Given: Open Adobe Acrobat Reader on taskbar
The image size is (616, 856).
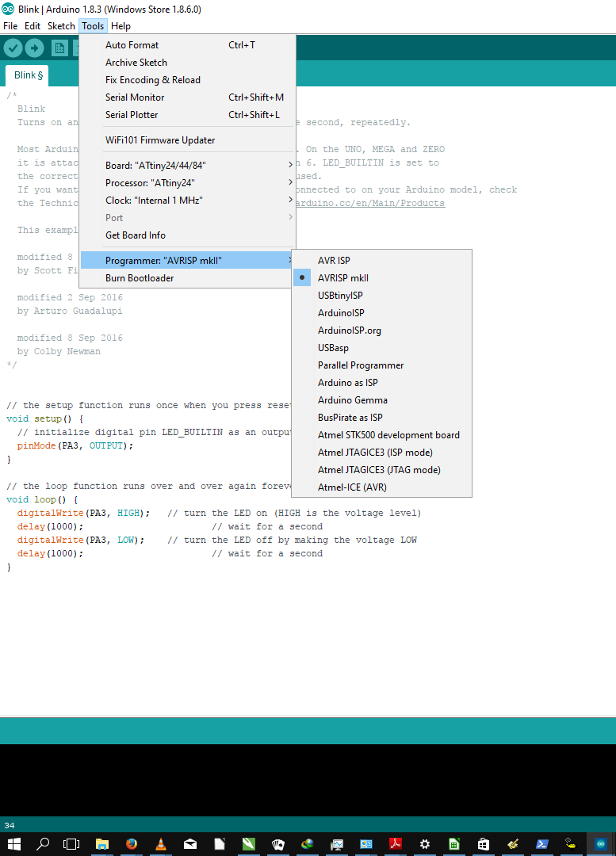Looking at the screenshot, I should pyautogui.click(x=396, y=844).
